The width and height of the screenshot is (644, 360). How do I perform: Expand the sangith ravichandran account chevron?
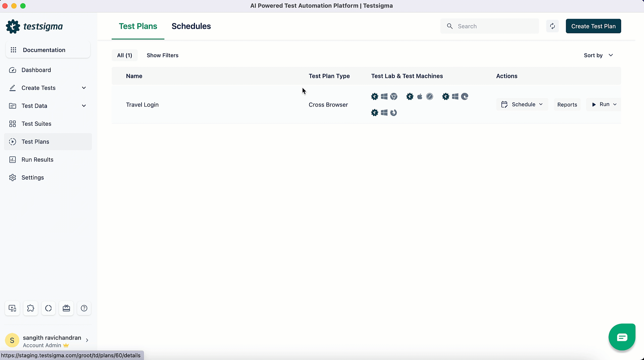click(x=87, y=340)
